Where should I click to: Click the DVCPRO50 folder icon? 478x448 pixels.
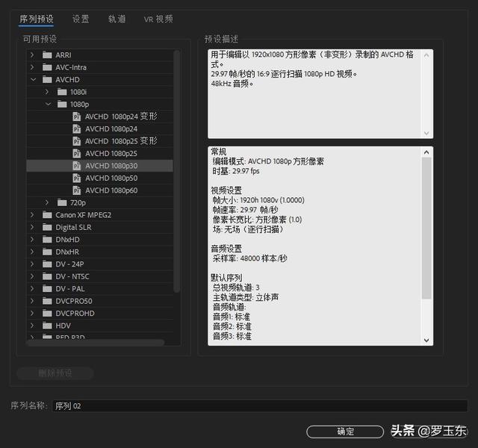[47, 301]
